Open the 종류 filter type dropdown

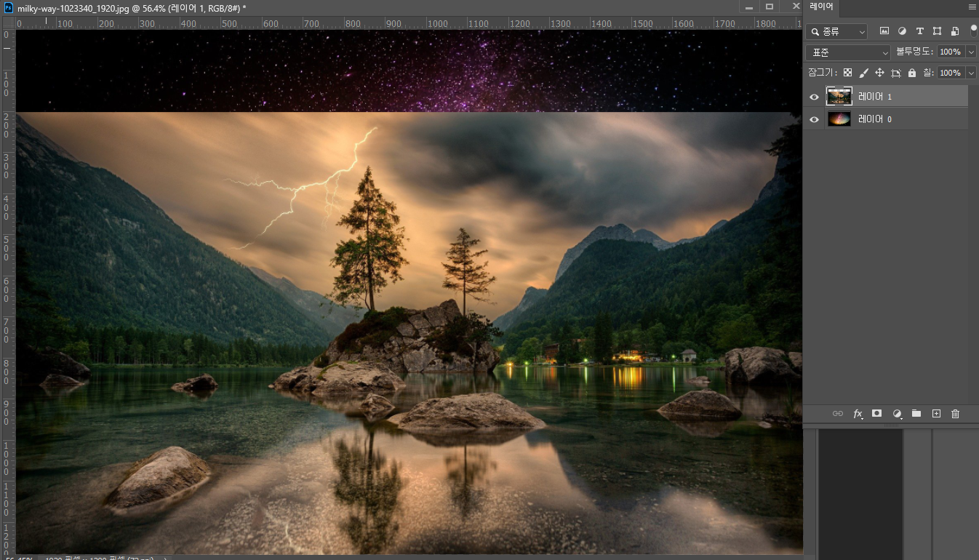click(836, 32)
